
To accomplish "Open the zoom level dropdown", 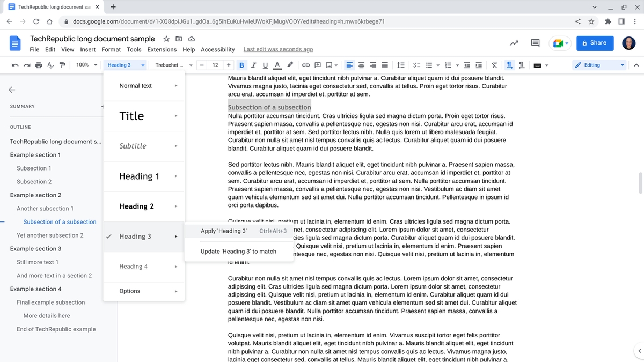I will 85,64.
